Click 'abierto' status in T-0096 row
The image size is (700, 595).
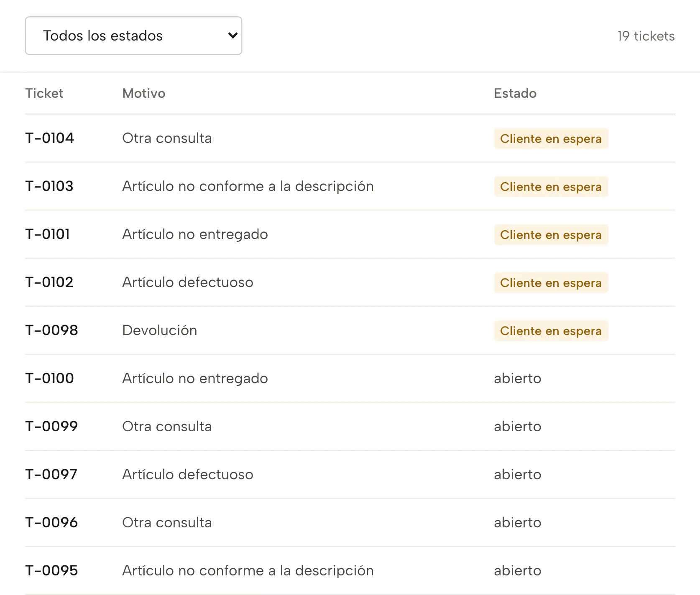[x=518, y=522]
